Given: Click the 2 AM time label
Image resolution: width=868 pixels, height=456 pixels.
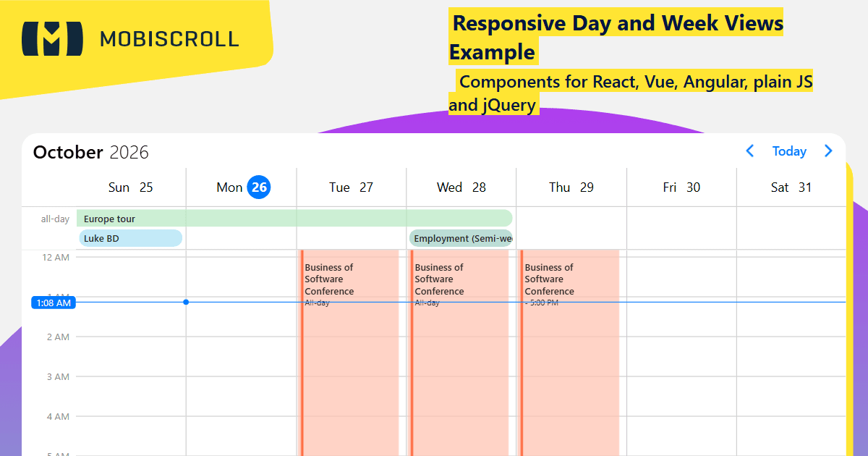Looking at the screenshot, I should pyautogui.click(x=57, y=337).
